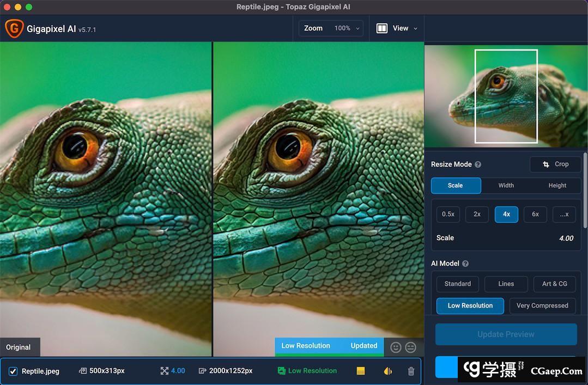Click the Gigapixel AI shield logo
The height and width of the screenshot is (385, 588).
(x=14, y=28)
